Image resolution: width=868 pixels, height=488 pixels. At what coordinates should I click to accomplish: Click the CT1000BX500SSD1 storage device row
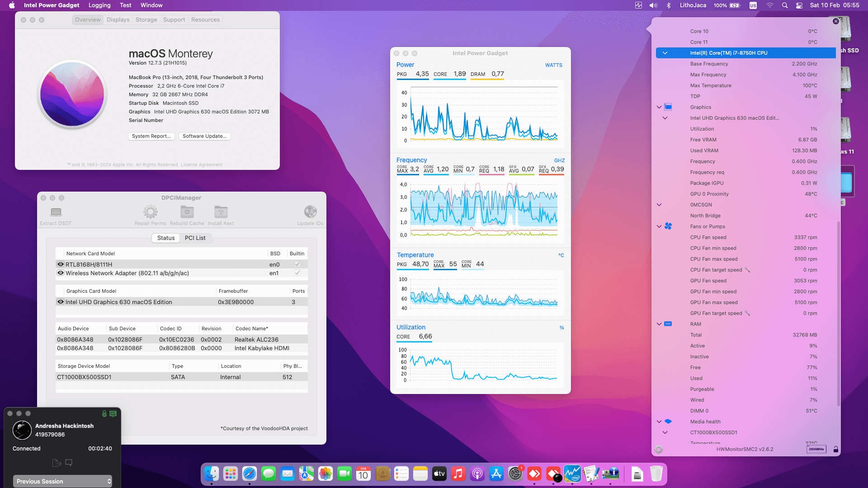point(182,377)
